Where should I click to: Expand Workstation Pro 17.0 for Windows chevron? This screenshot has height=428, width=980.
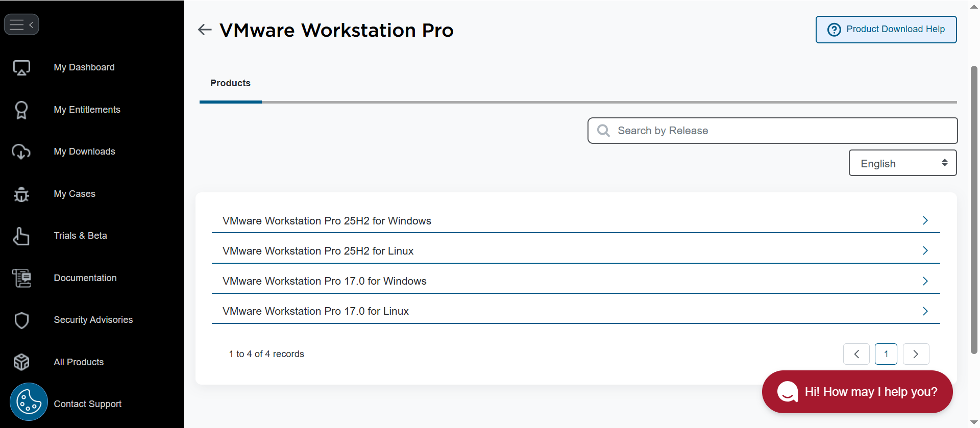(925, 281)
